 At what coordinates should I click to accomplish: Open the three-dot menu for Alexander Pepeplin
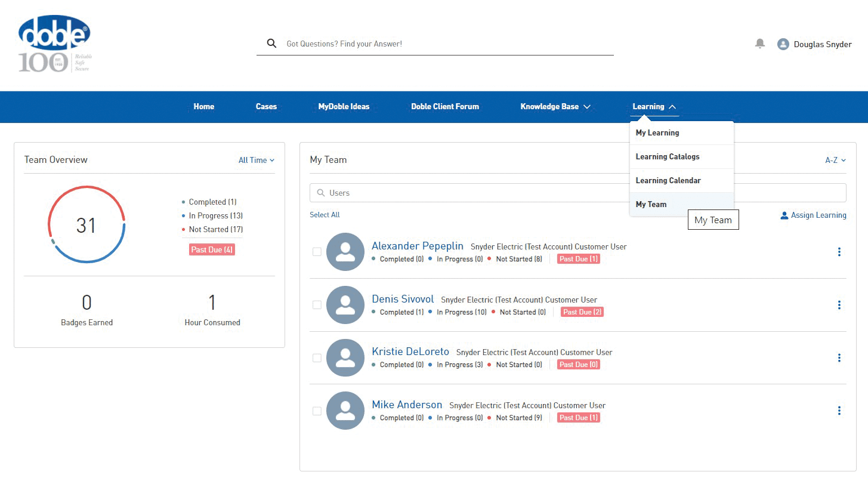click(x=839, y=252)
